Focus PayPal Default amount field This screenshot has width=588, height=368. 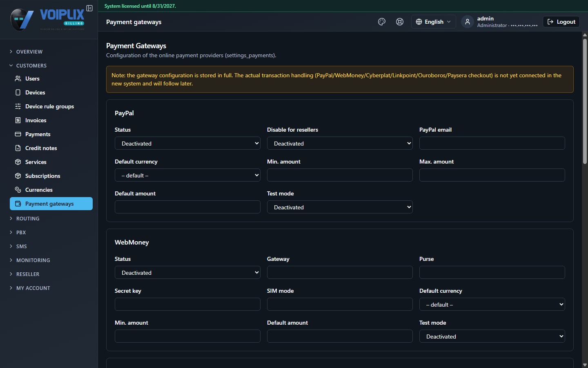187,207
